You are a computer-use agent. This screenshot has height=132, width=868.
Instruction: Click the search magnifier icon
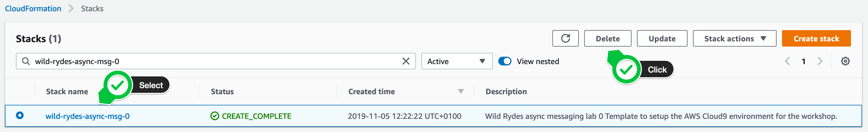(x=26, y=61)
